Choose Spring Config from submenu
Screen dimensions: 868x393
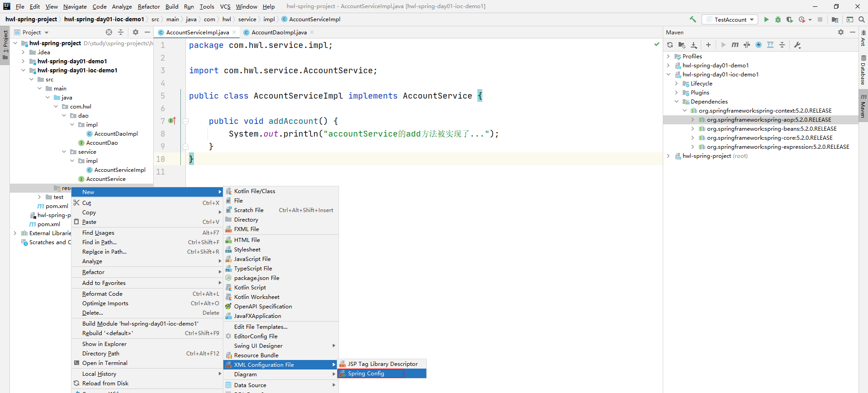[382, 374]
